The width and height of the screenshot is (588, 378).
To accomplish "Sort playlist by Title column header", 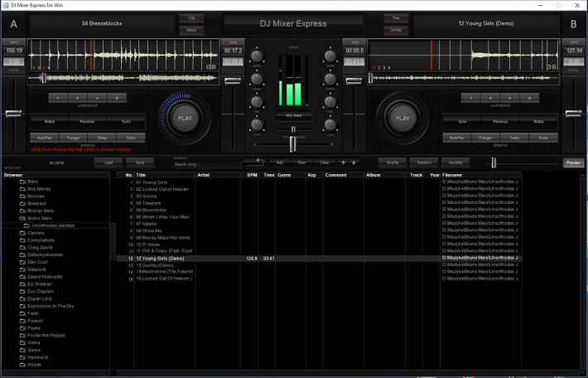I will (x=165, y=175).
